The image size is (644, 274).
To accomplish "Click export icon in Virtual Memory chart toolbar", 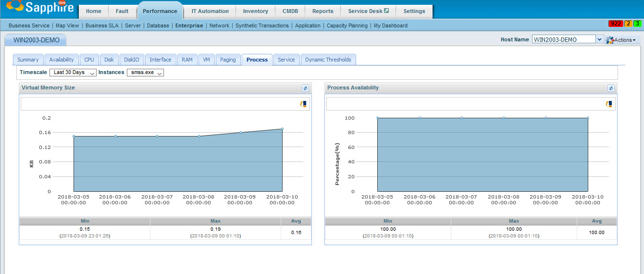I will click(303, 104).
